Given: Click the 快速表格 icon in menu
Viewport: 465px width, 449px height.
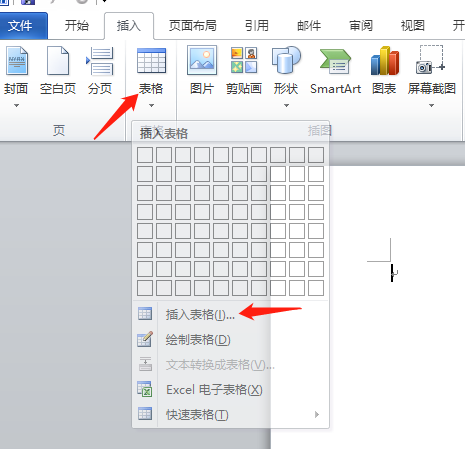Looking at the screenshot, I should coord(145,414).
